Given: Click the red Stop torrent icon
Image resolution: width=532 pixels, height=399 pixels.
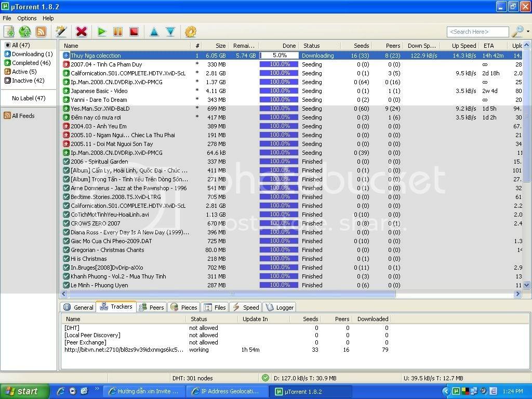Looking at the screenshot, I should (x=134, y=32).
